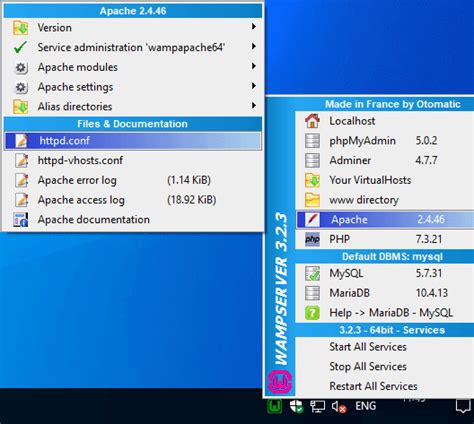474x424 pixels.
Task: Open the www directory entry
Action: pos(385,200)
